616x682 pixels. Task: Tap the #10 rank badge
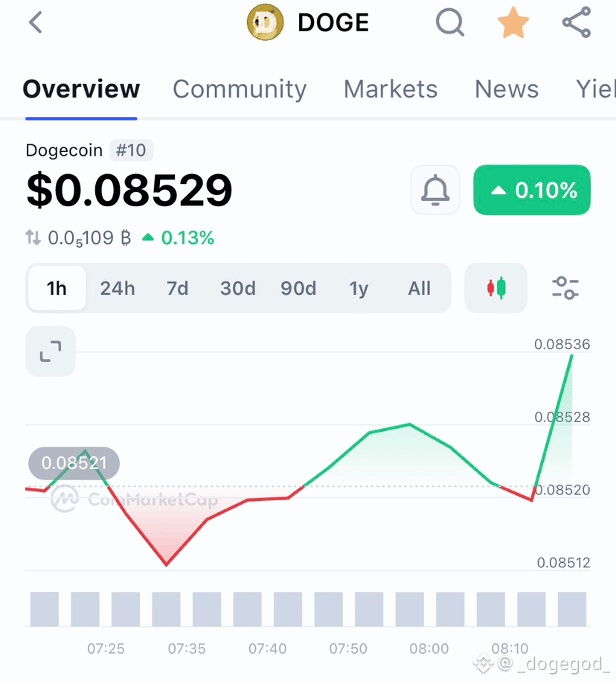131,150
